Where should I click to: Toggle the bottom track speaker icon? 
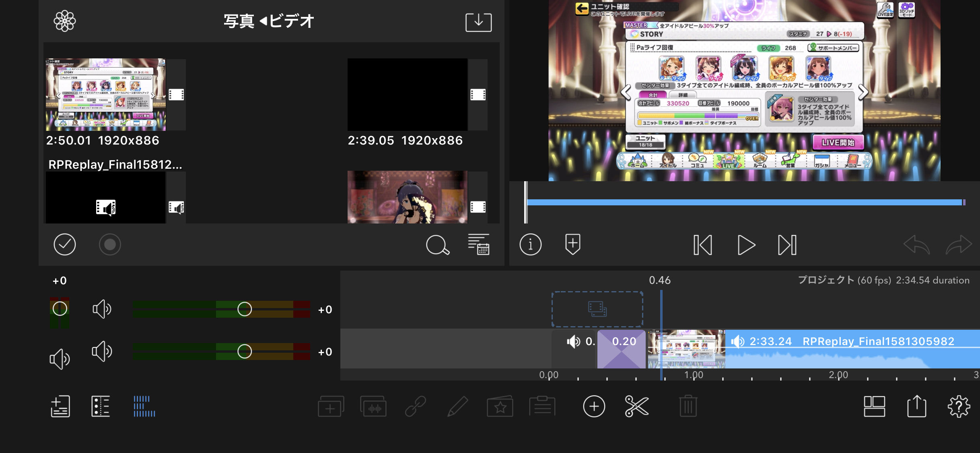pyautogui.click(x=102, y=351)
